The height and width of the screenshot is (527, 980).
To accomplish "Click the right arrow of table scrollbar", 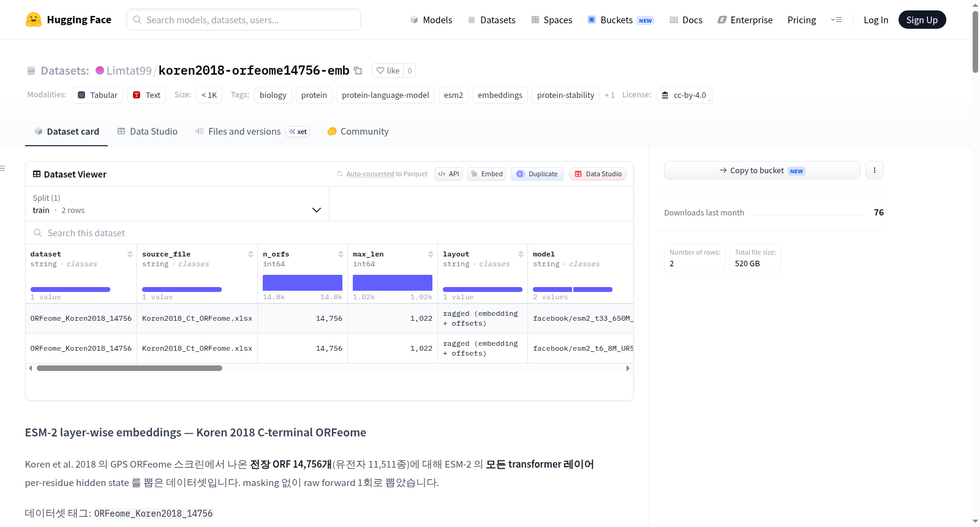I will (628, 368).
